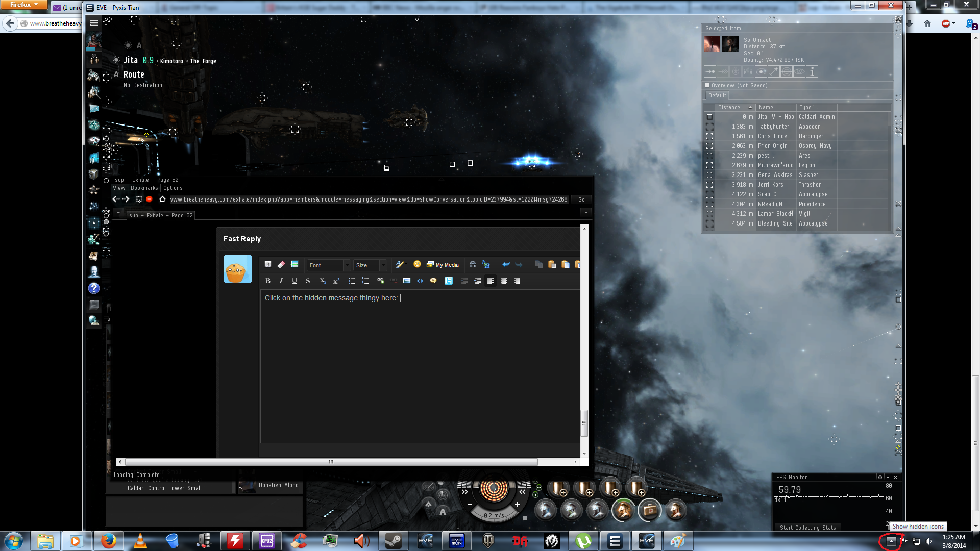Image resolution: width=980 pixels, height=551 pixels.
Task: Toggle bold in Fast Reply editor
Action: pos(268,281)
